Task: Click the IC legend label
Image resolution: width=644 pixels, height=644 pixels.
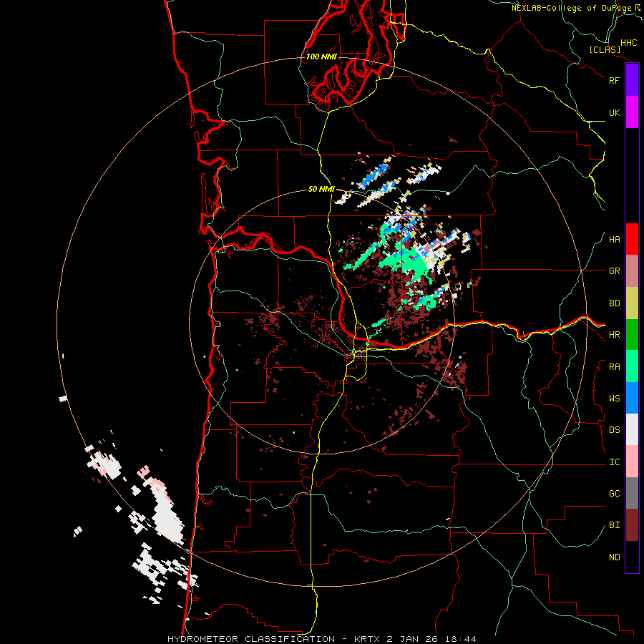Action: coord(614,462)
